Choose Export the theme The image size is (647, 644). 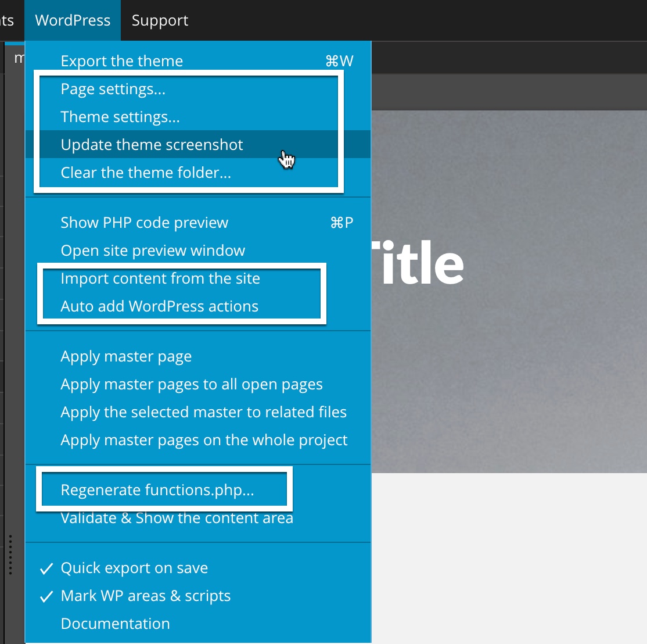pyautogui.click(x=198, y=61)
